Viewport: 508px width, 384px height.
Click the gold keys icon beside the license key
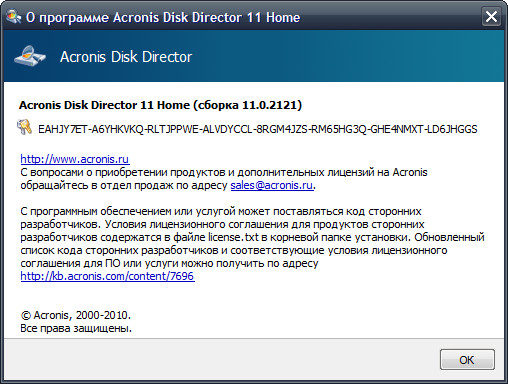pyautogui.click(x=24, y=128)
